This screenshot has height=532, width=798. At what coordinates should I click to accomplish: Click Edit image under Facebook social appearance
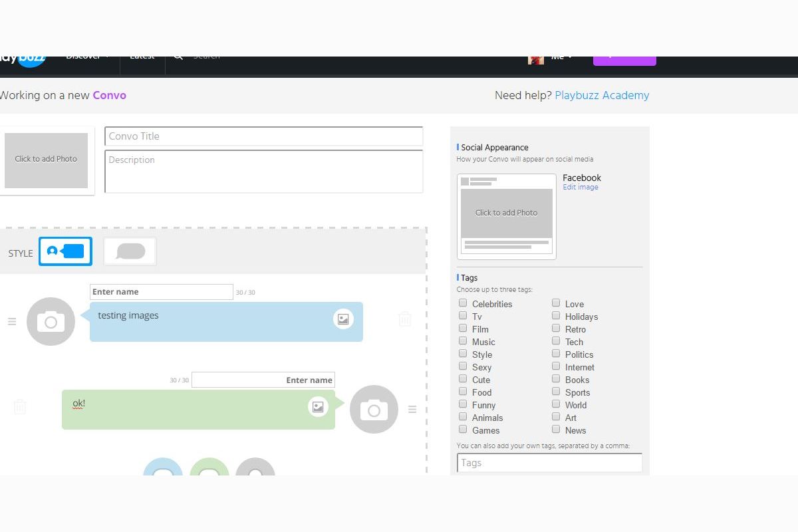click(581, 187)
